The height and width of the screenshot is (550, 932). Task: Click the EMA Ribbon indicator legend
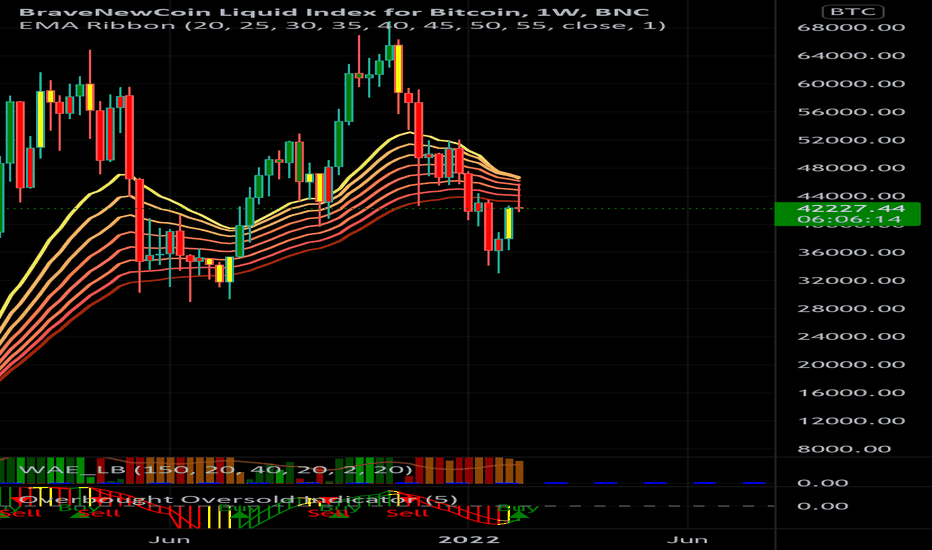[x=342, y=26]
